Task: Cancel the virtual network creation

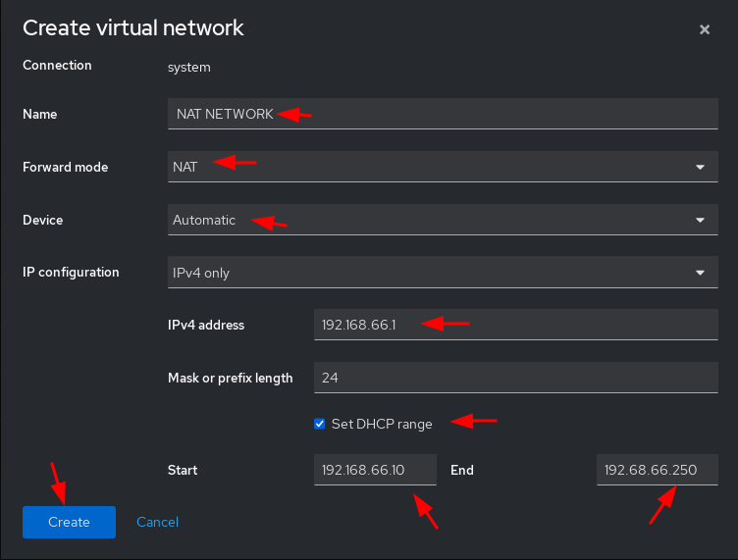Action: click(157, 522)
